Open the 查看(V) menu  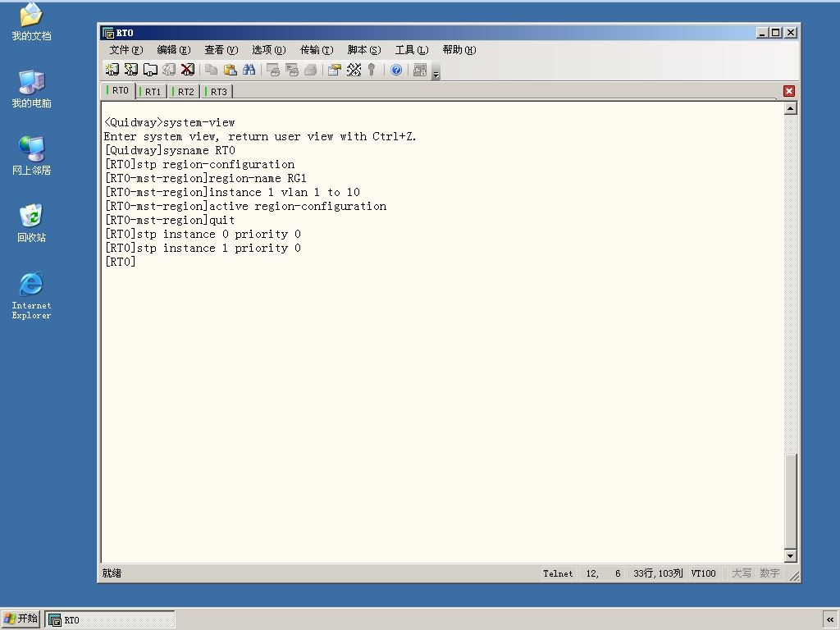pos(221,50)
